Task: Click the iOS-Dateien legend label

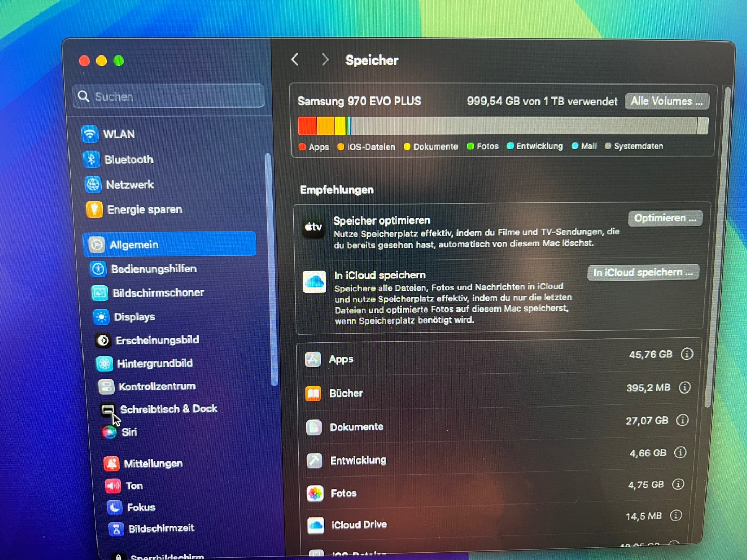Action: point(371,147)
